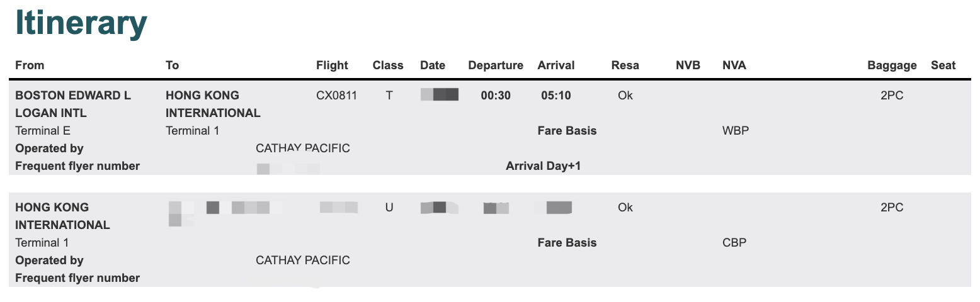Click class letter U on second flight
Image resolution: width=980 pixels, height=302 pixels.
(x=389, y=208)
